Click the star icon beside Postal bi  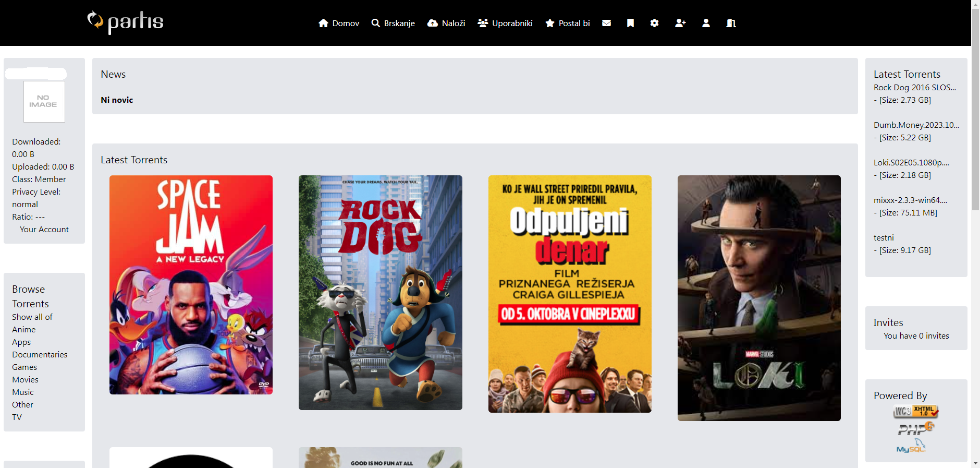point(550,23)
